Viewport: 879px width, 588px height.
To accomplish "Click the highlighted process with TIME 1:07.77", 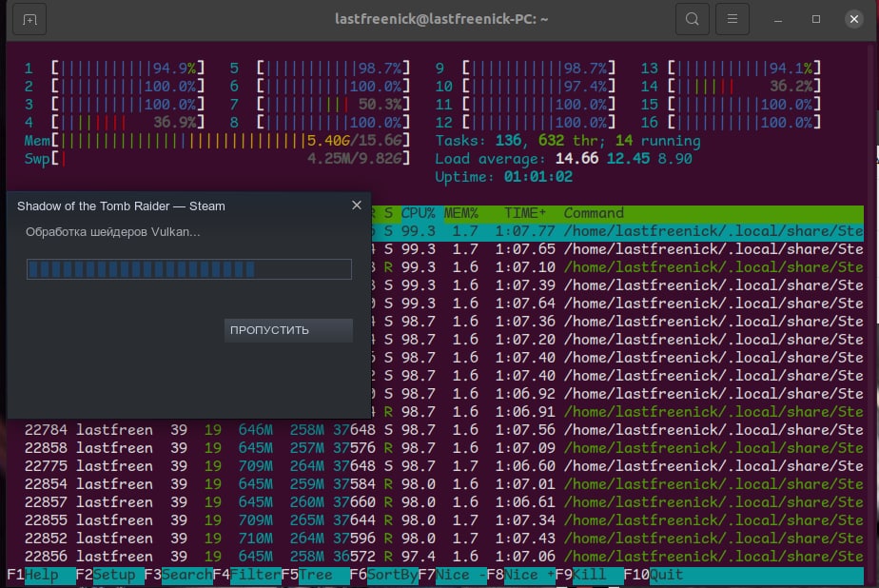I will tap(617, 231).
